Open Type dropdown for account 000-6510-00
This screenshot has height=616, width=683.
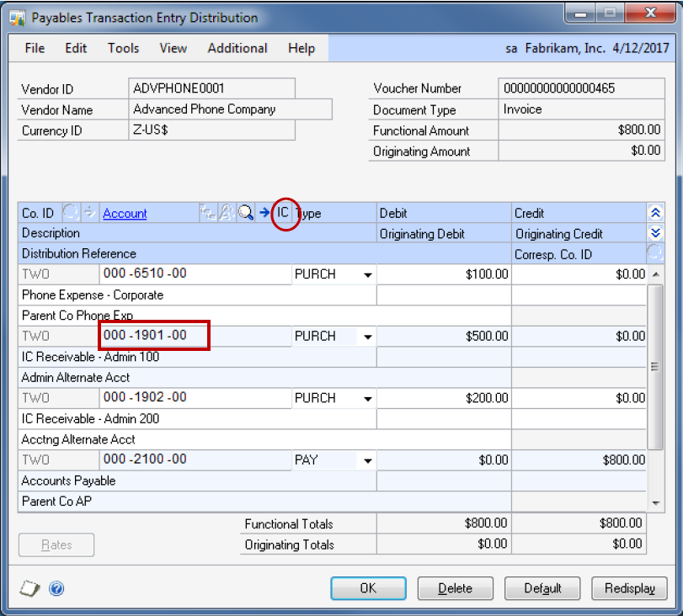coord(367,274)
